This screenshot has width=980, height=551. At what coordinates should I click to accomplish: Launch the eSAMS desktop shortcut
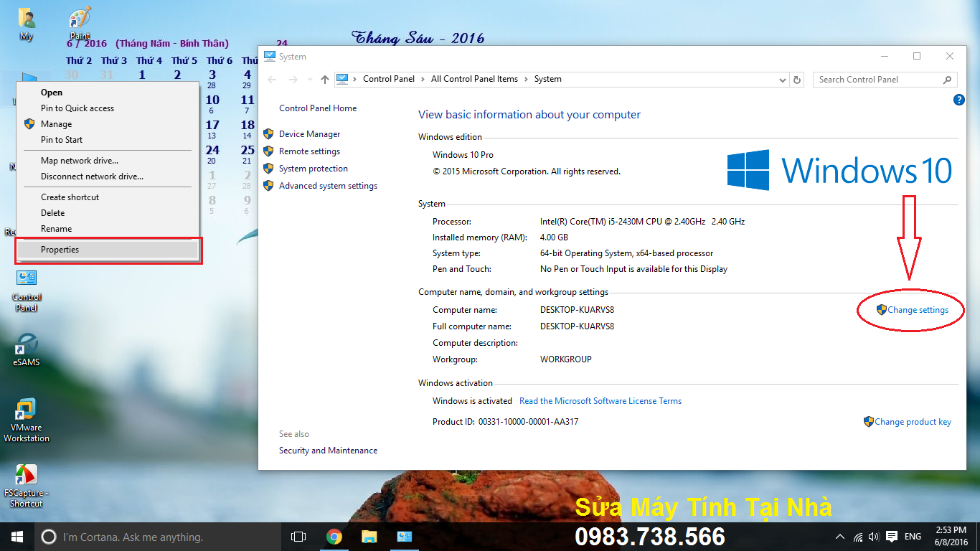pos(27,349)
